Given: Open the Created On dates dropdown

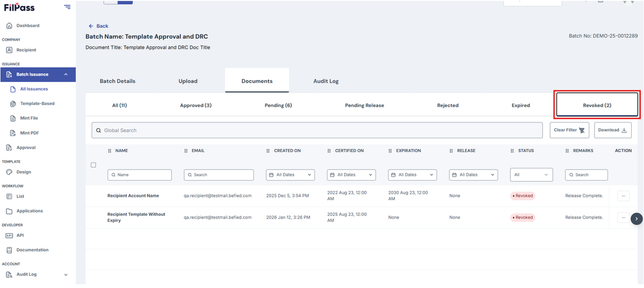Looking at the screenshot, I should 290,175.
